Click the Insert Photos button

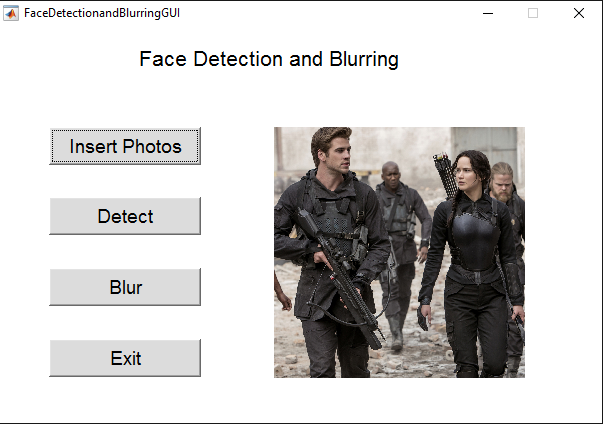pos(125,146)
